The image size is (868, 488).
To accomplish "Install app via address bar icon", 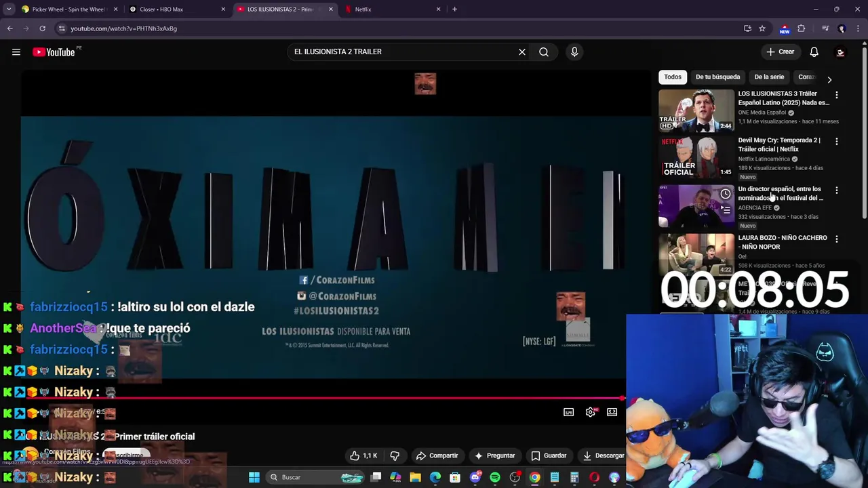I will click(747, 28).
